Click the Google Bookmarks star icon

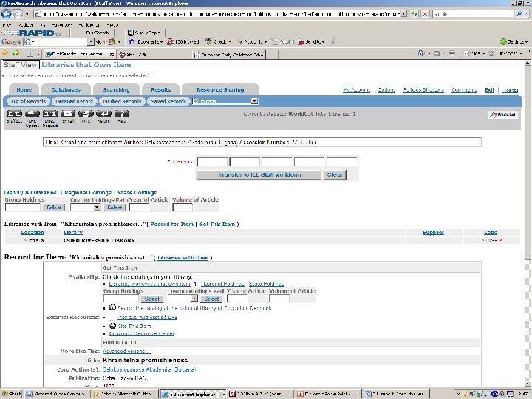(132, 41)
